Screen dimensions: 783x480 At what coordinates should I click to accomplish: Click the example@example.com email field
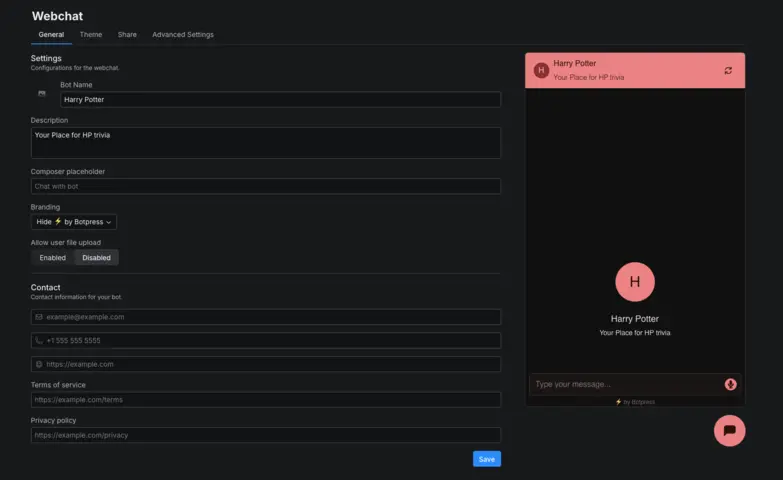[x=266, y=317]
